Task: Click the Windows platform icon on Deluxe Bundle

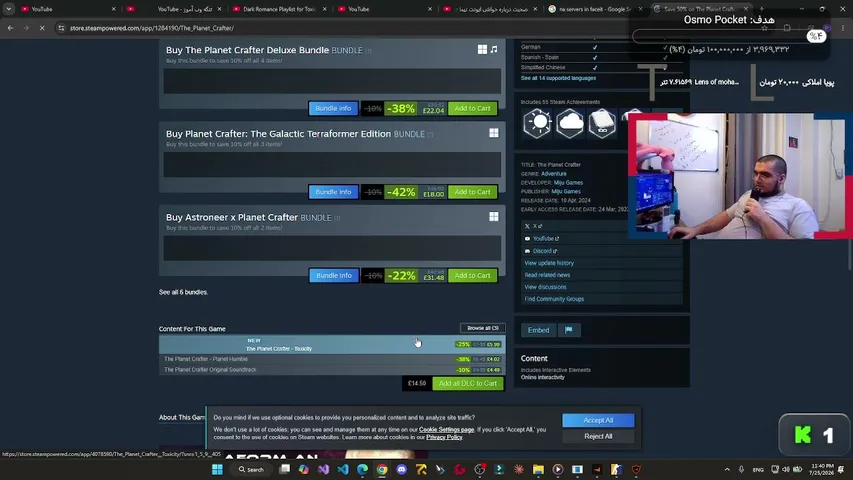Action: [482, 50]
